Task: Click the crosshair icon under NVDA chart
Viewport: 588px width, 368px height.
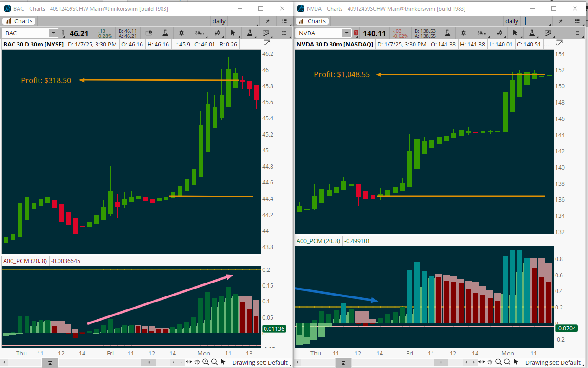Action: click(x=490, y=362)
